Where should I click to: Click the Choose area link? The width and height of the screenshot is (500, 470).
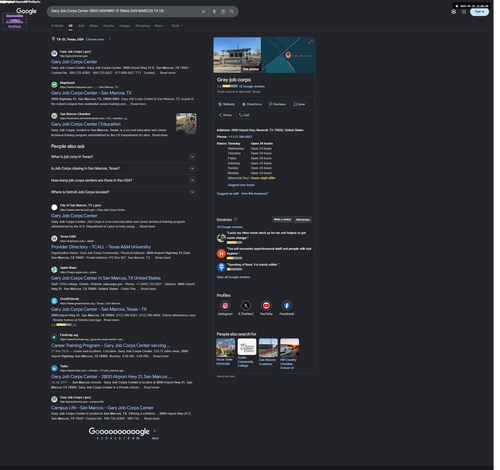95,39
